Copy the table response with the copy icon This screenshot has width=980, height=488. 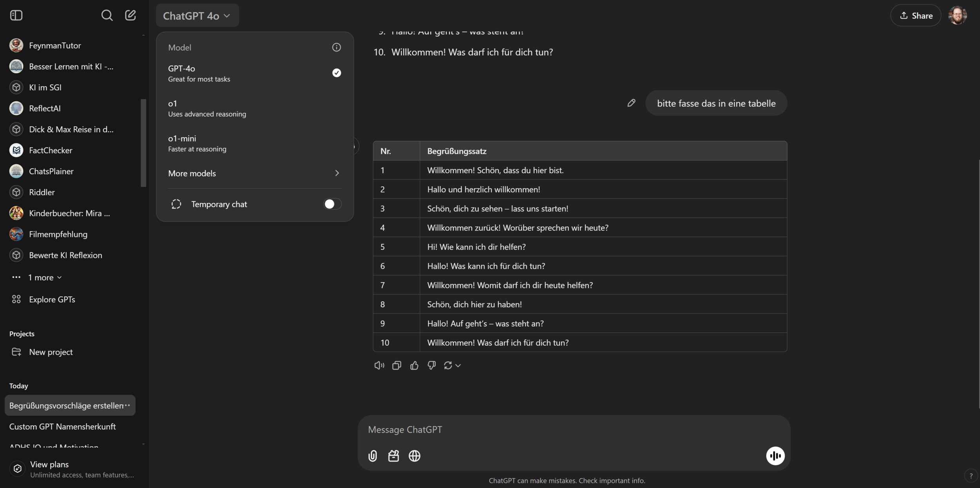396,365
